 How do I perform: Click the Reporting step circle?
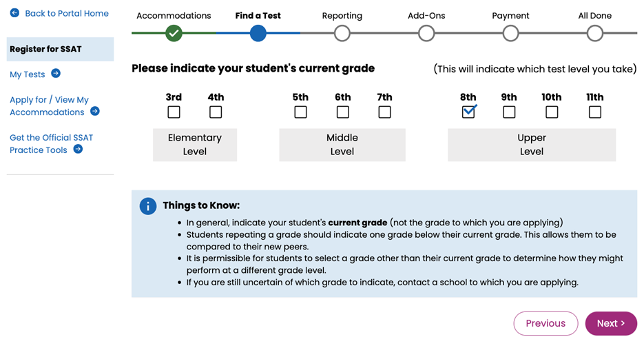[x=342, y=32]
